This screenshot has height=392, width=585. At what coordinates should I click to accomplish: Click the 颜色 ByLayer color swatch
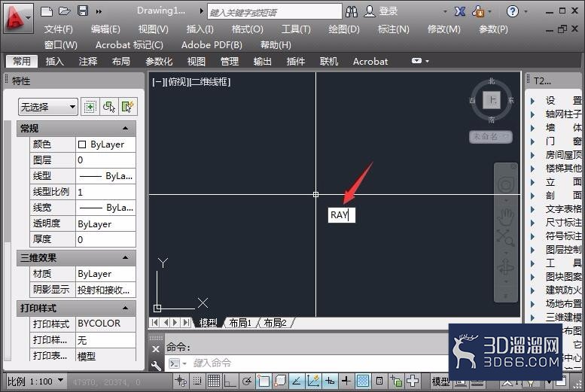(x=82, y=144)
